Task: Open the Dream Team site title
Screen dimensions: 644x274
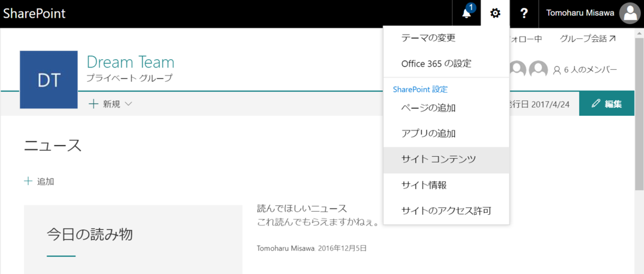Action: point(131,62)
